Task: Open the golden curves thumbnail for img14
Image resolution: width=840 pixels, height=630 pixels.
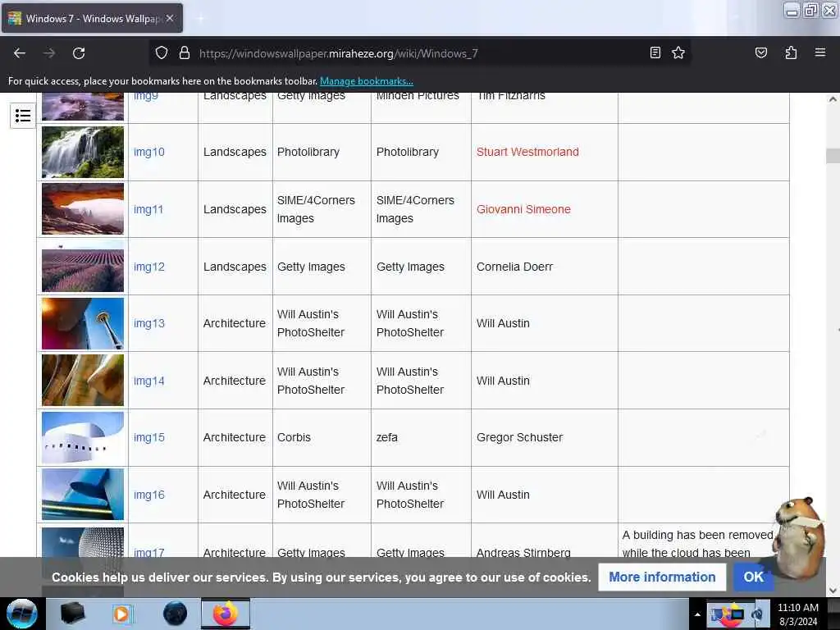Action: 83,381
